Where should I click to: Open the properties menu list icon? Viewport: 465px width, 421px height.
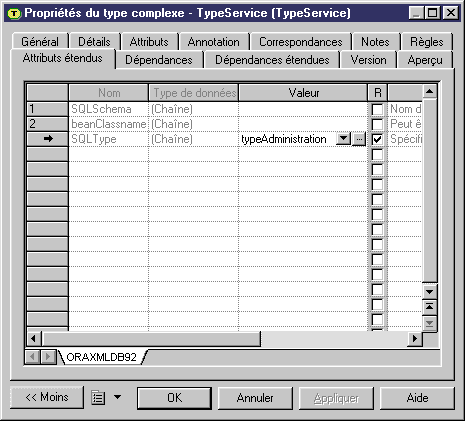(x=98, y=397)
